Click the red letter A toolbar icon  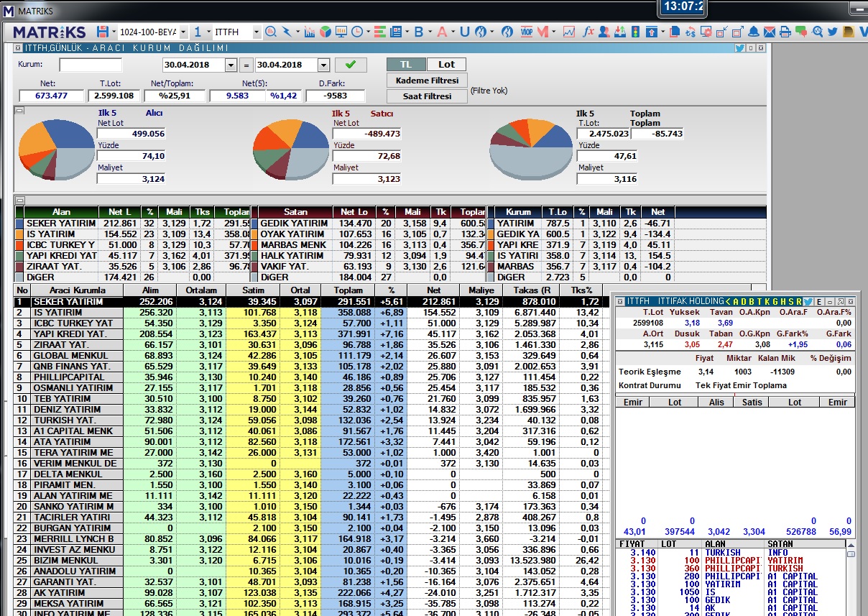pos(442,32)
